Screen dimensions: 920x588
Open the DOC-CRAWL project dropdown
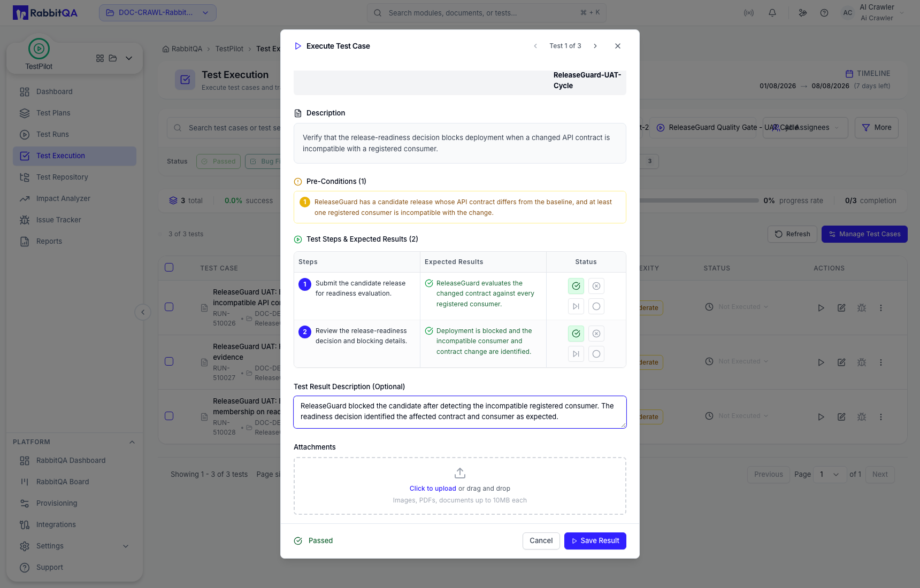pos(158,13)
